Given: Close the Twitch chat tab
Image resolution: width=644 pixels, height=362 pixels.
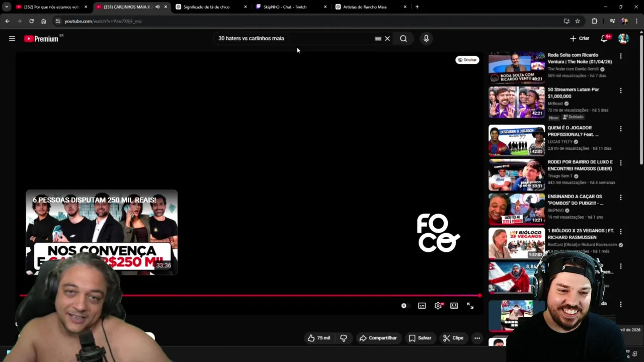Looking at the screenshot, I should [325, 7].
